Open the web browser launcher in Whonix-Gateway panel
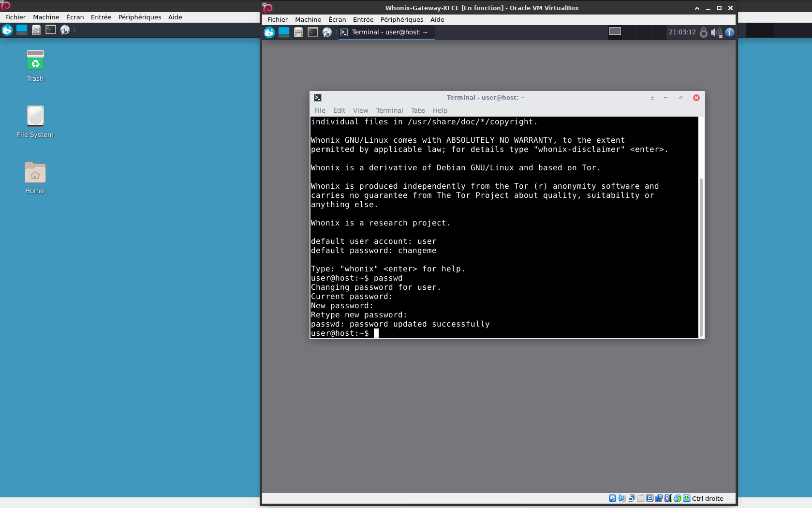 pos(327,32)
